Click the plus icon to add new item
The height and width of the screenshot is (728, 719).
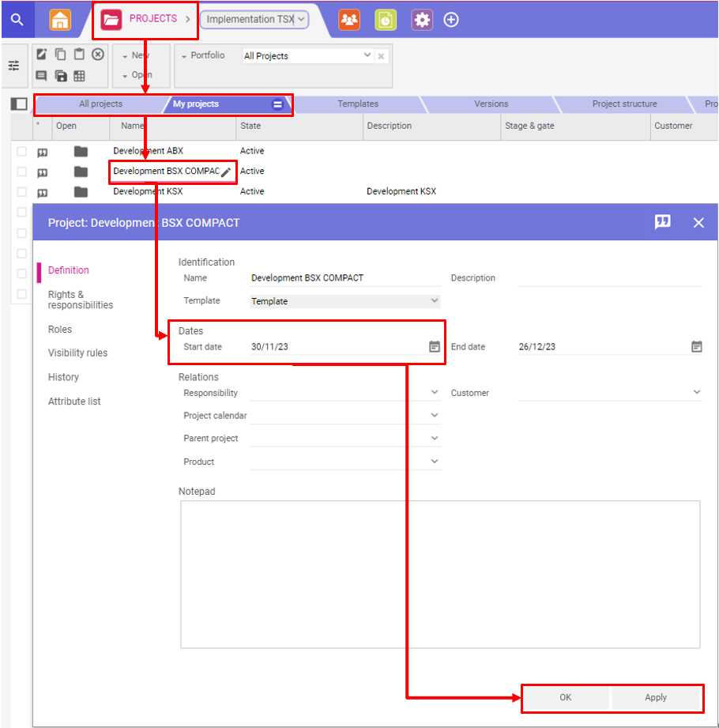450,19
